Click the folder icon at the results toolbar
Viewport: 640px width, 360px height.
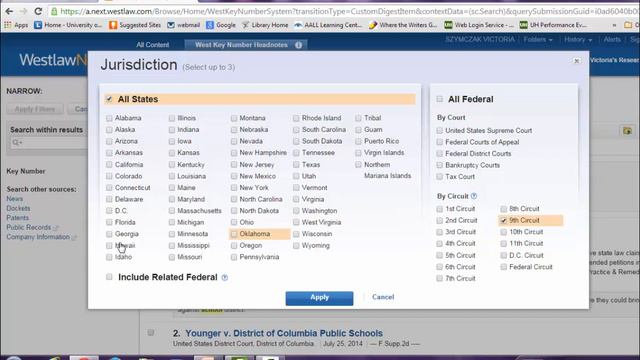pyautogui.click(x=627, y=131)
